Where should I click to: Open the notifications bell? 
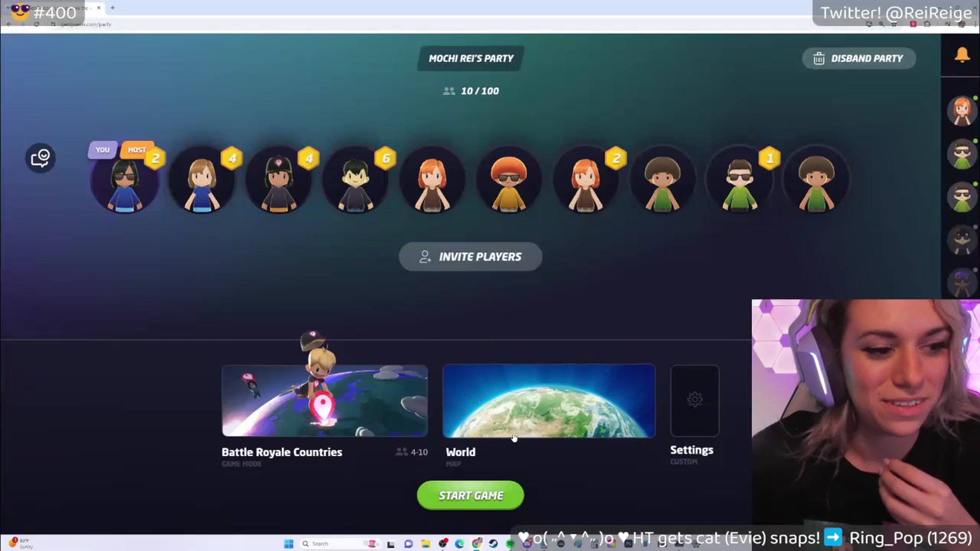[962, 55]
